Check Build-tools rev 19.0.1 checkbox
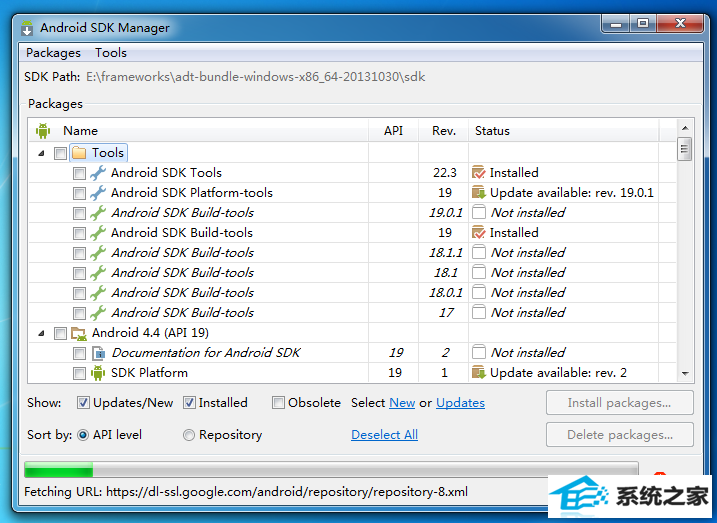 point(79,213)
